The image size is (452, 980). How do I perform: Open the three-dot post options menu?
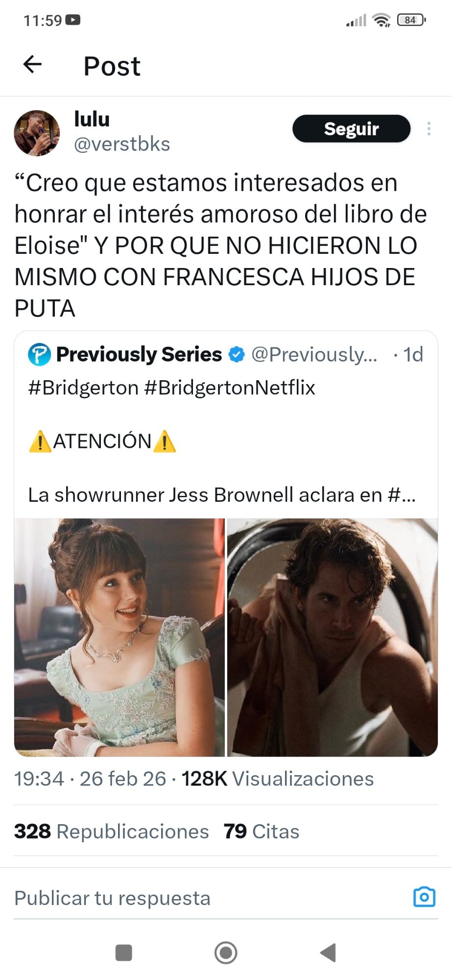click(428, 129)
